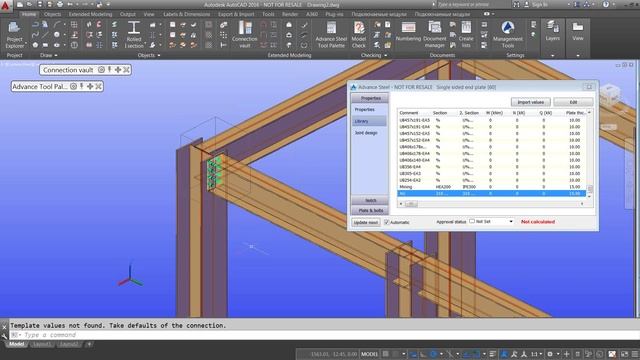
Task: Click the Create lists tool
Action: (x=466, y=35)
